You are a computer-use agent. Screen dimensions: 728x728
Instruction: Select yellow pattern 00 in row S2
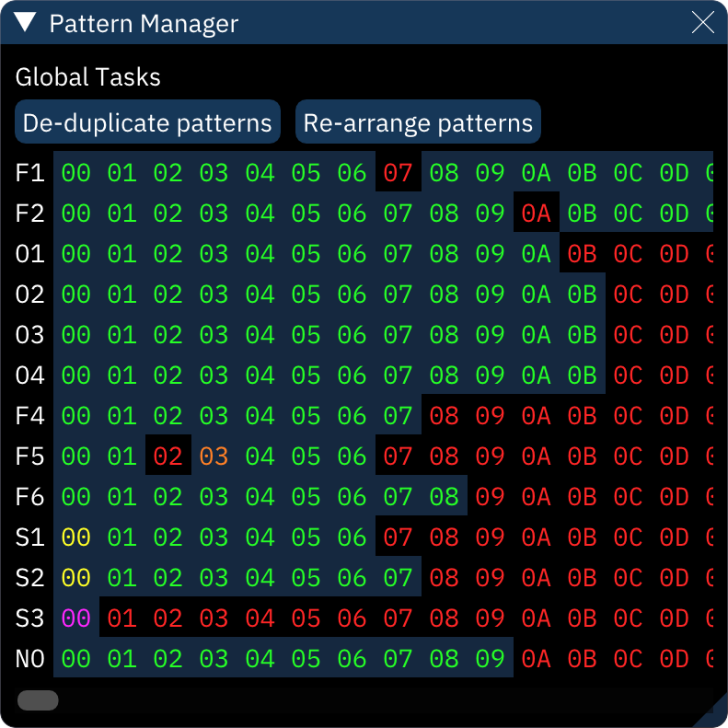click(x=75, y=578)
